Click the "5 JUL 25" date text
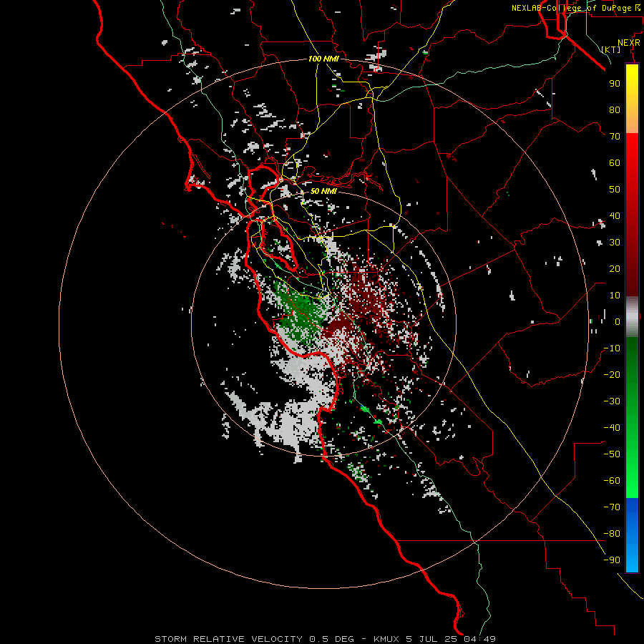644x644 pixels. point(431,639)
